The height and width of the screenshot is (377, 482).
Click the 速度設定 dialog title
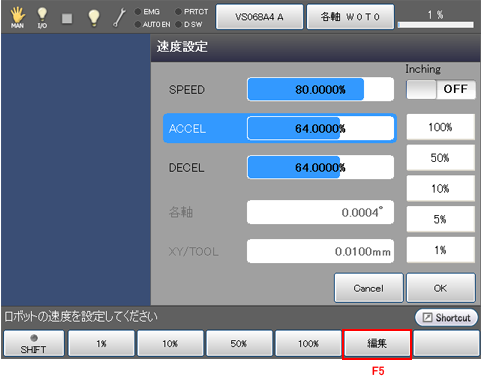tap(182, 47)
